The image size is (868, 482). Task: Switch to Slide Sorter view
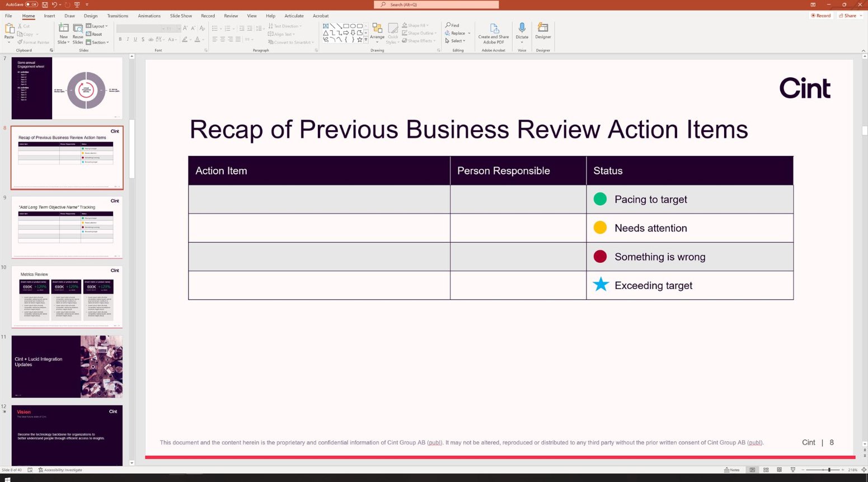pos(766,470)
